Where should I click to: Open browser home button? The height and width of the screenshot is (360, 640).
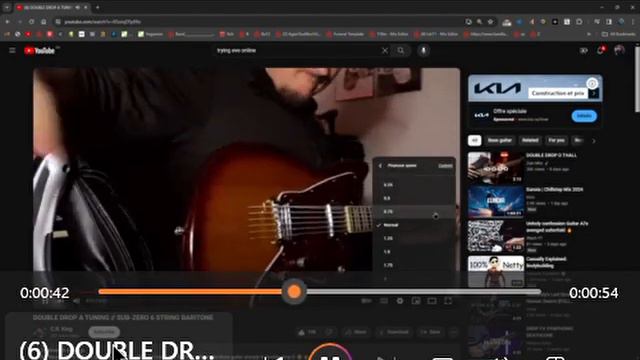[44, 22]
